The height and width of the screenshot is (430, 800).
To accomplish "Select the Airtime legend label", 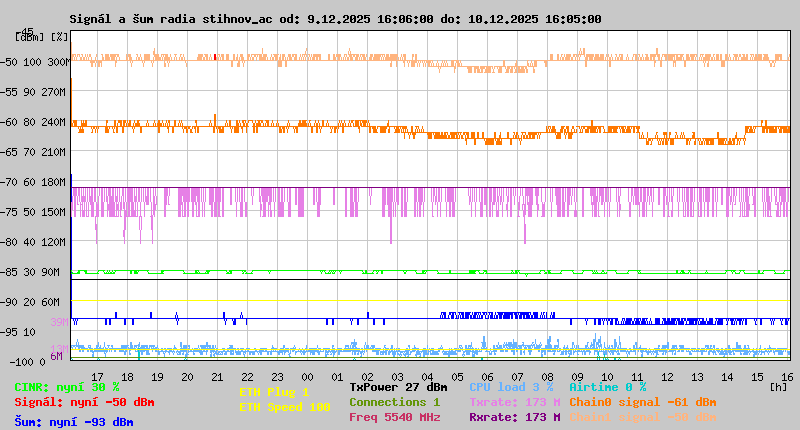I will click(x=607, y=387).
